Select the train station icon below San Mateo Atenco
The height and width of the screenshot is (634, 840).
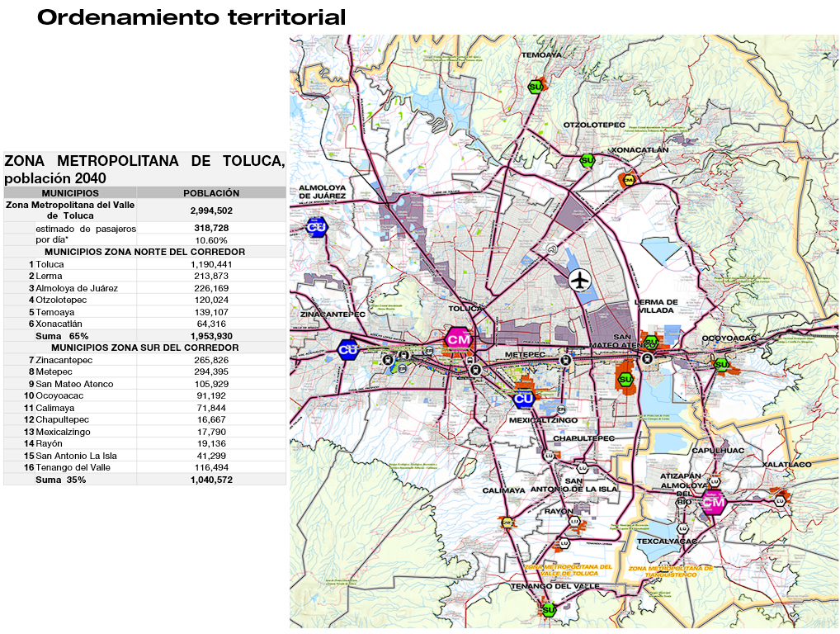coord(647,360)
